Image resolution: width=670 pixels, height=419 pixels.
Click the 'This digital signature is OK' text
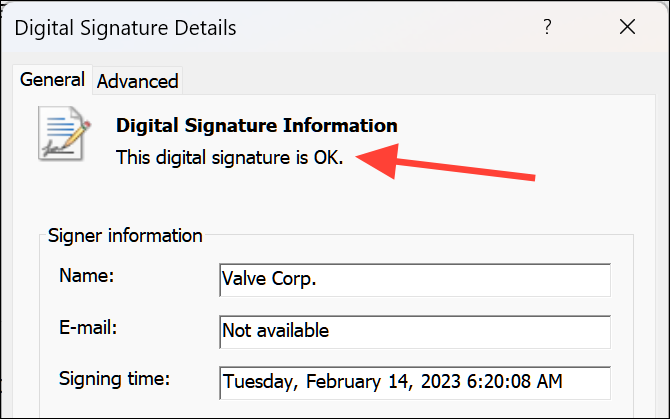[229, 157]
